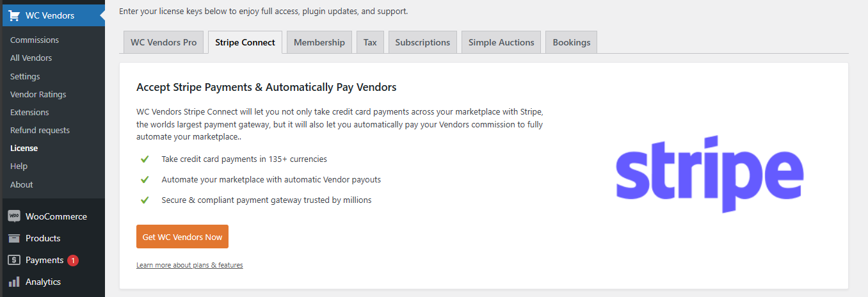Image resolution: width=868 pixels, height=297 pixels.
Task: Click the Get WC Vendors Now button
Action: [x=182, y=237]
